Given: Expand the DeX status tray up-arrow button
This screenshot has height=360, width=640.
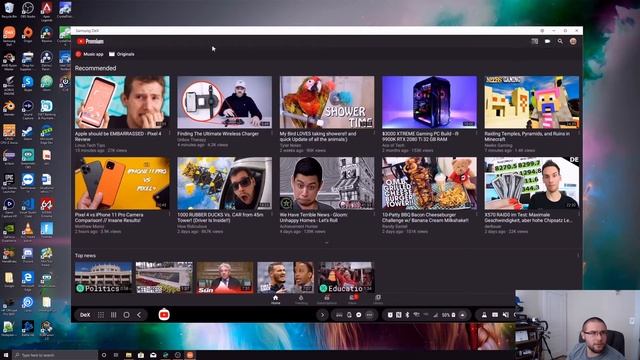Looking at the screenshot, I should tap(462, 315).
